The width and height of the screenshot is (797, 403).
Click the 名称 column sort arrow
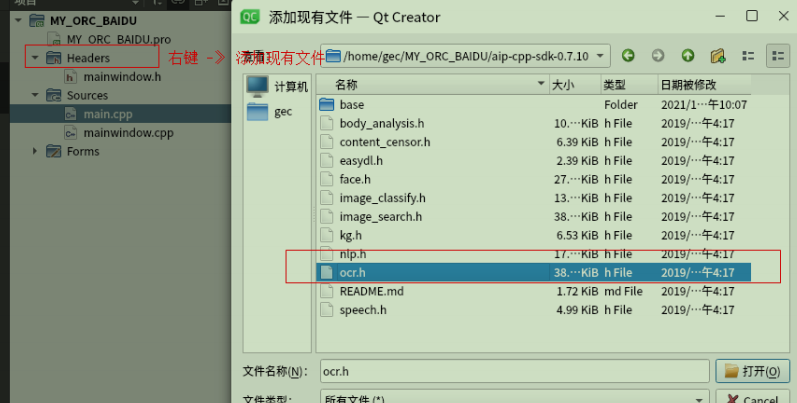(x=541, y=83)
